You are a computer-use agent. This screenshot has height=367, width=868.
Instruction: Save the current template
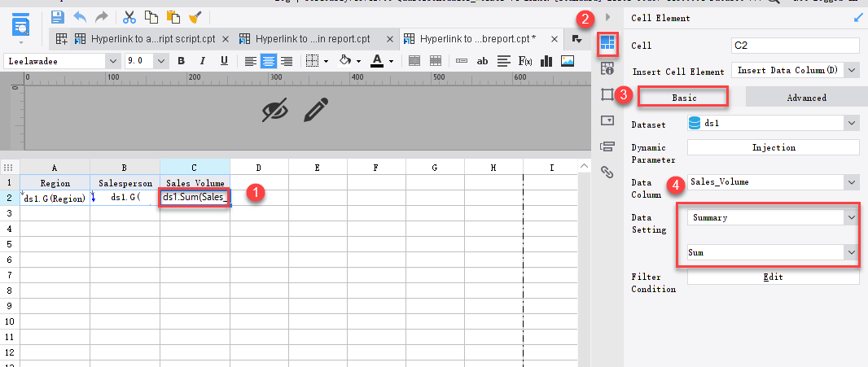coord(58,17)
